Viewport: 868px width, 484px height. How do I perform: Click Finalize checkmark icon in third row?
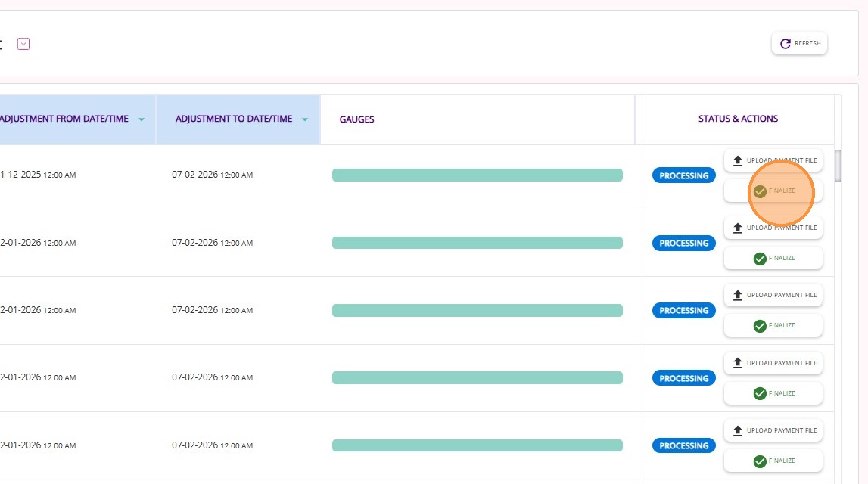point(760,326)
